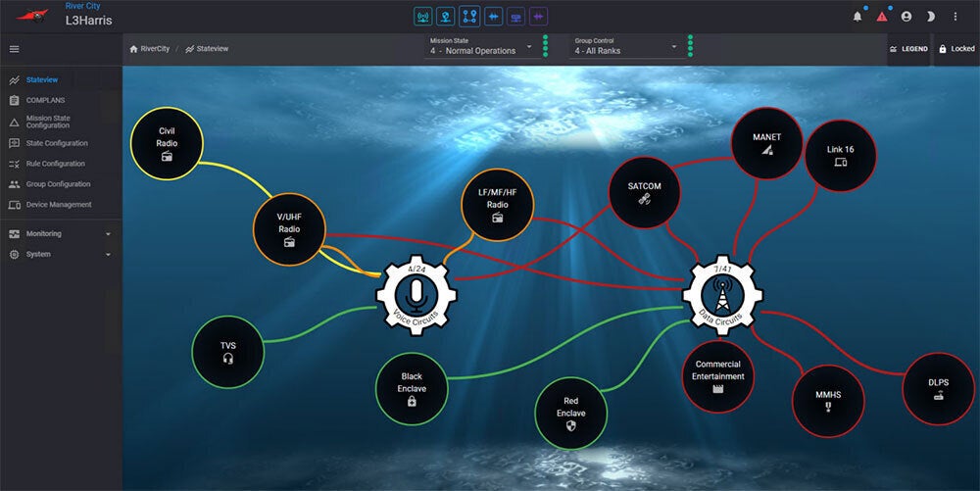Image resolution: width=980 pixels, height=491 pixels.
Task: Open the LEGEND panel
Action: click(x=908, y=49)
